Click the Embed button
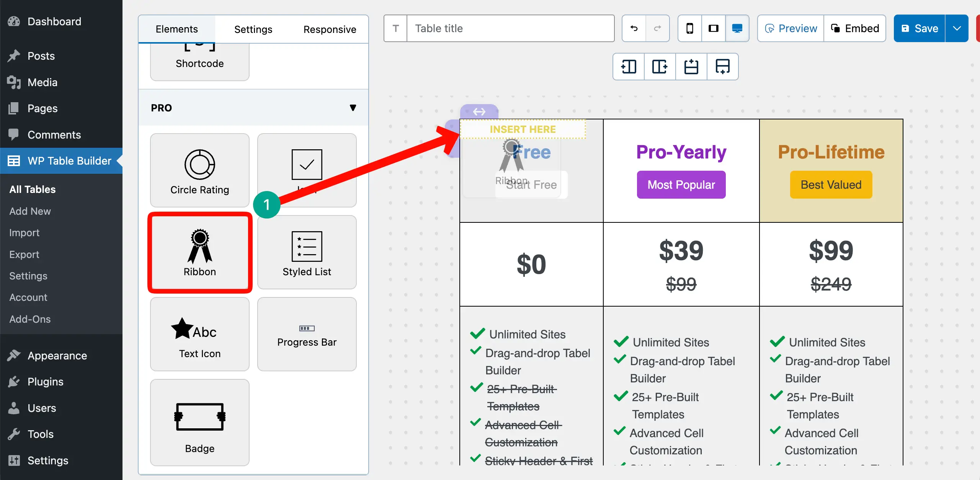This screenshot has height=480, width=980. (x=854, y=28)
